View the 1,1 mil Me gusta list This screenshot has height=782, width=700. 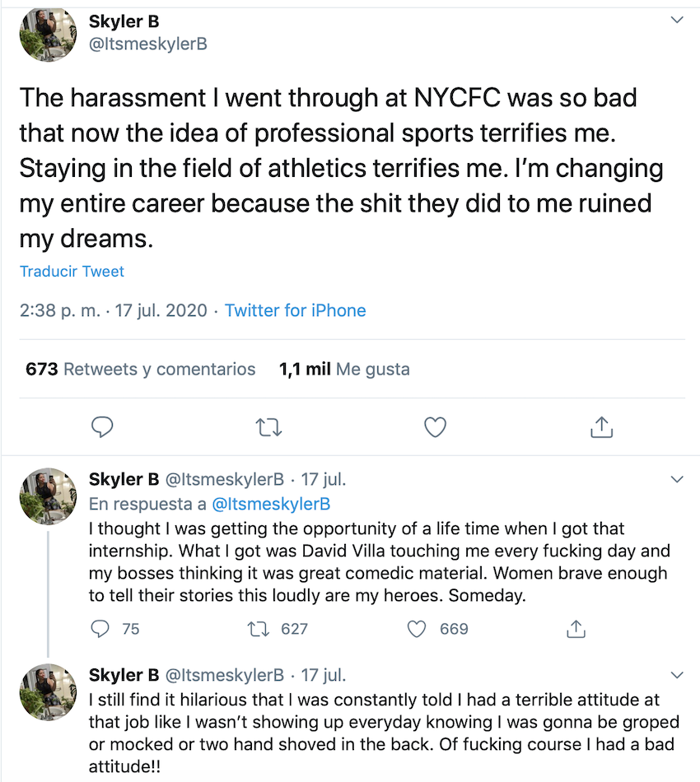[x=344, y=369]
